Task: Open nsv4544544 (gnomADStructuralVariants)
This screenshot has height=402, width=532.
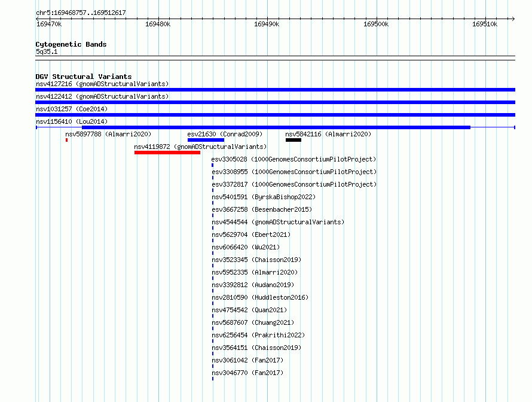Action: point(278,222)
